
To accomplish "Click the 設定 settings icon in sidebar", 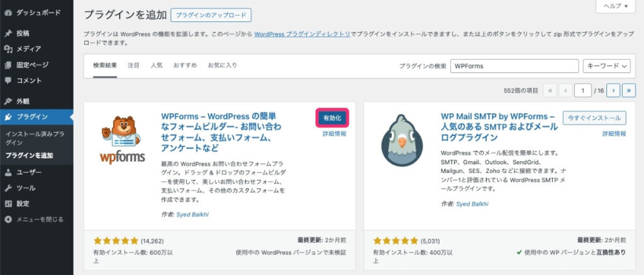I will (8, 203).
